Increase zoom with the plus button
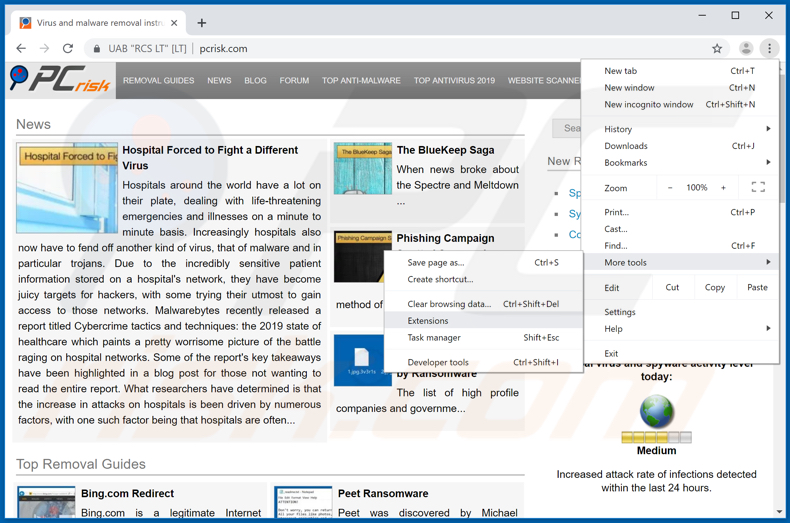790x523 pixels. pyautogui.click(x=723, y=187)
